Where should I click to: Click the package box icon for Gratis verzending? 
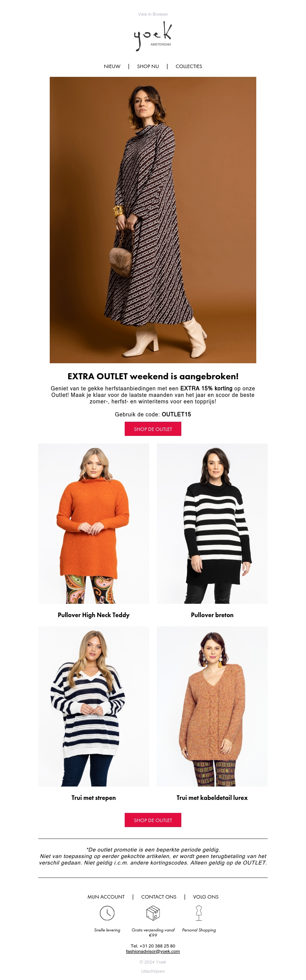coord(153,913)
